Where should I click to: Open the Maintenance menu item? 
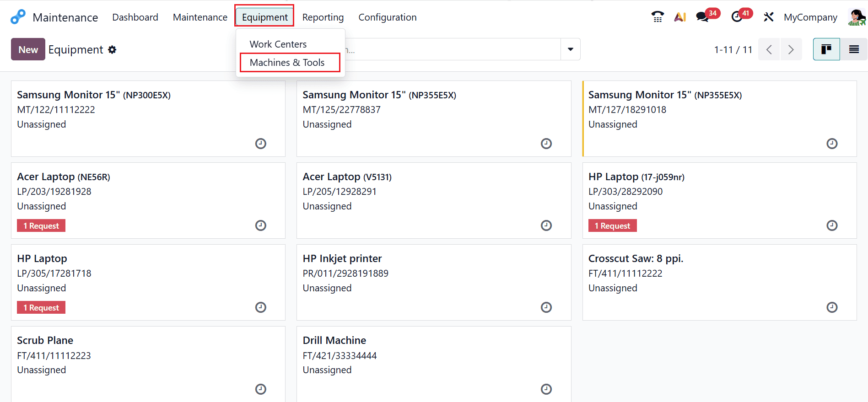[200, 17]
